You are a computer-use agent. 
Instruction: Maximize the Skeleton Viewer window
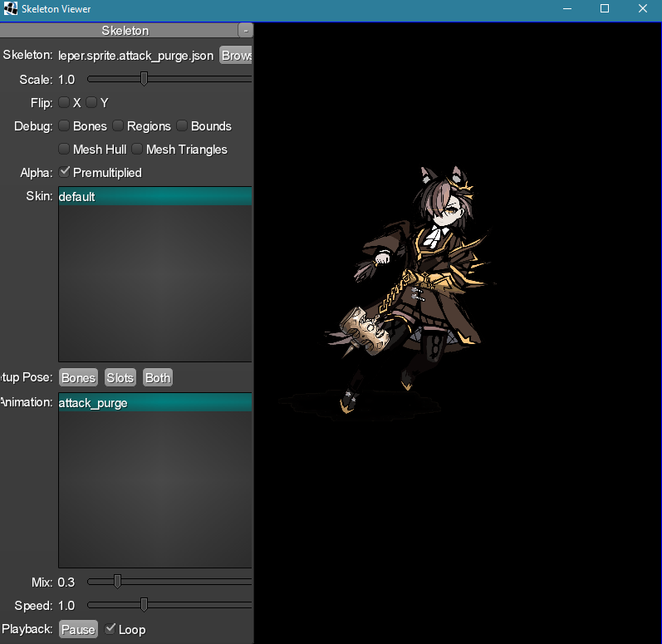click(605, 9)
